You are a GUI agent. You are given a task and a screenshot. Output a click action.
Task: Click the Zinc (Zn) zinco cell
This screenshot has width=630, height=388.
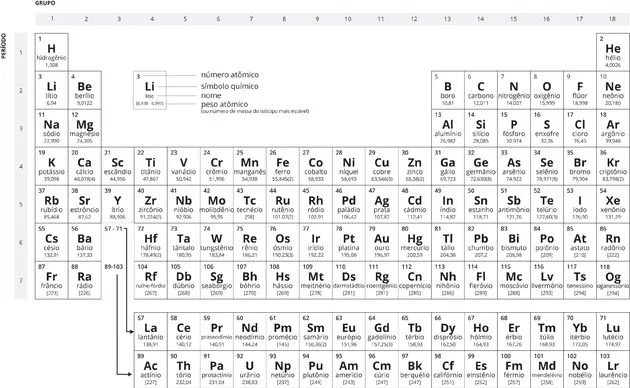pyautogui.click(x=415, y=166)
